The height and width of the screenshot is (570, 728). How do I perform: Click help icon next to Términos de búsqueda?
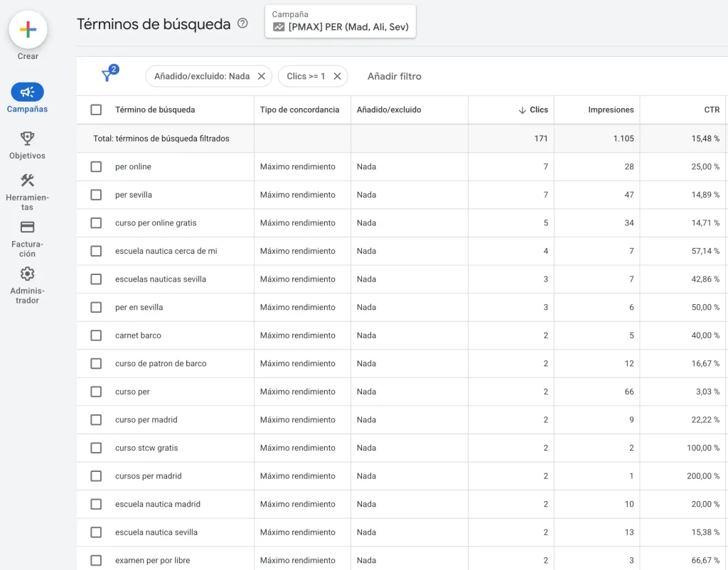click(242, 23)
